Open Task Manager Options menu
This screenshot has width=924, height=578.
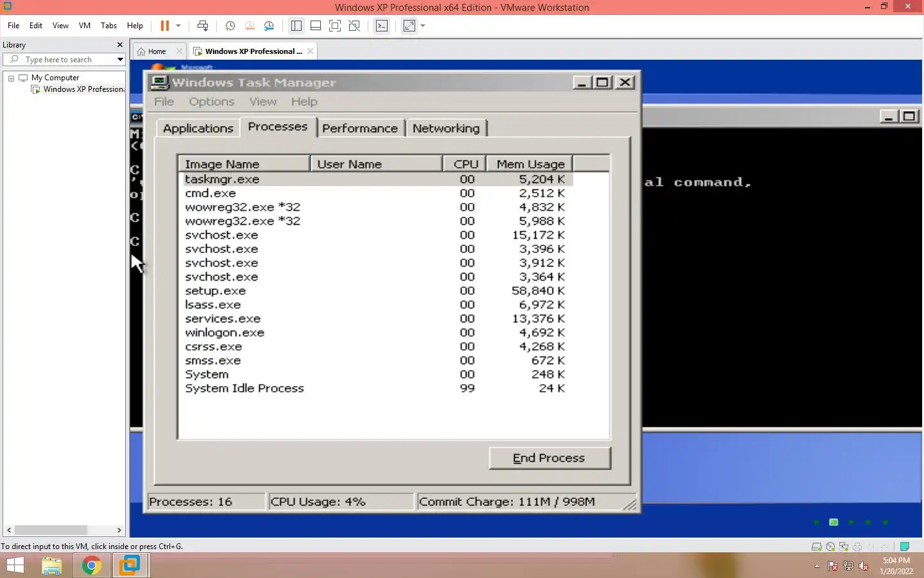click(x=212, y=101)
